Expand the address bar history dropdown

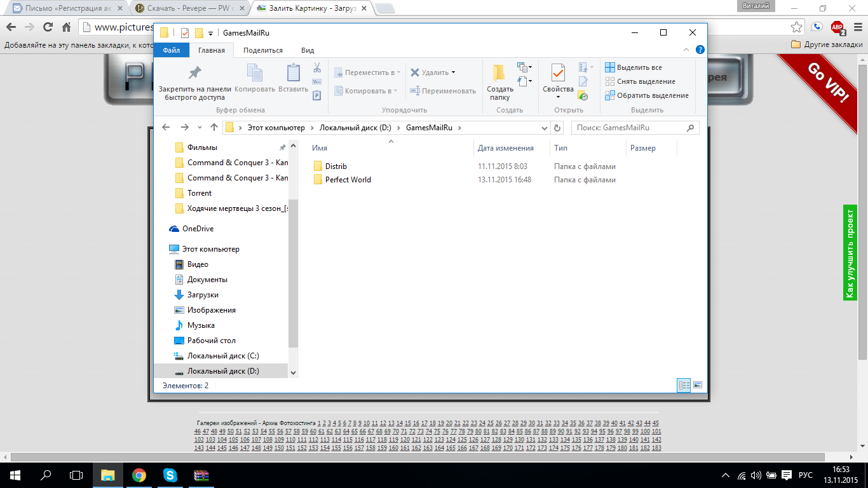[544, 128]
